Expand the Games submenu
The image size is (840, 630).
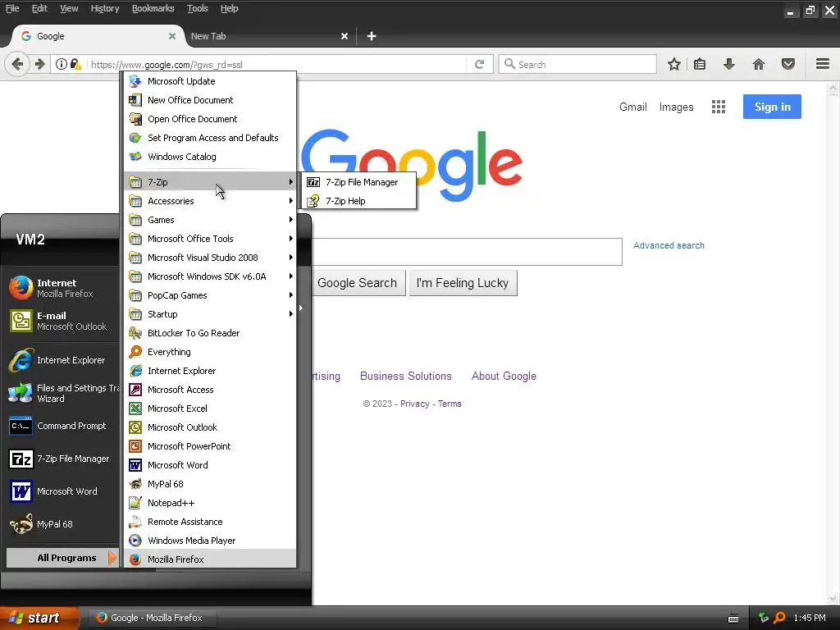210,220
